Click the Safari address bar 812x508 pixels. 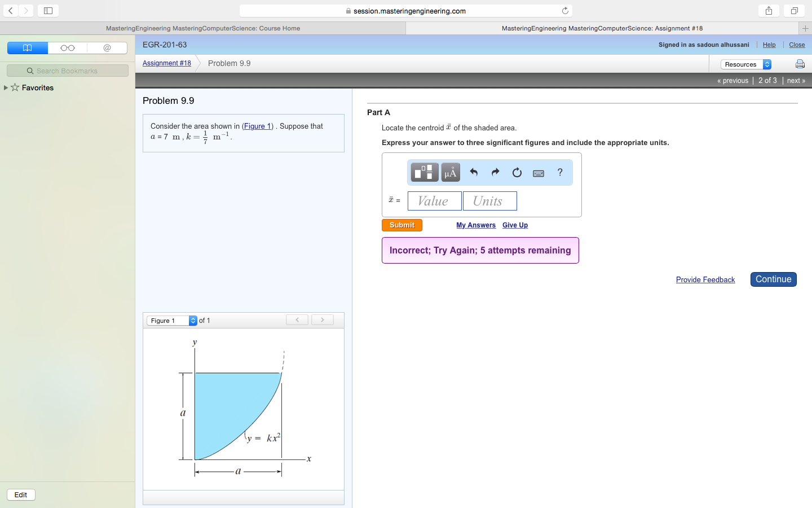click(x=406, y=11)
